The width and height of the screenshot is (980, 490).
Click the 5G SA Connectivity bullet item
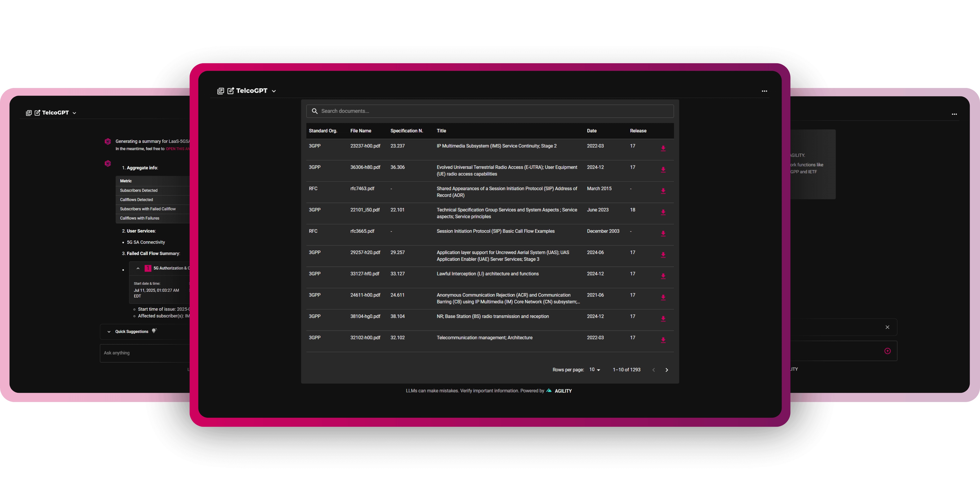[x=146, y=242]
